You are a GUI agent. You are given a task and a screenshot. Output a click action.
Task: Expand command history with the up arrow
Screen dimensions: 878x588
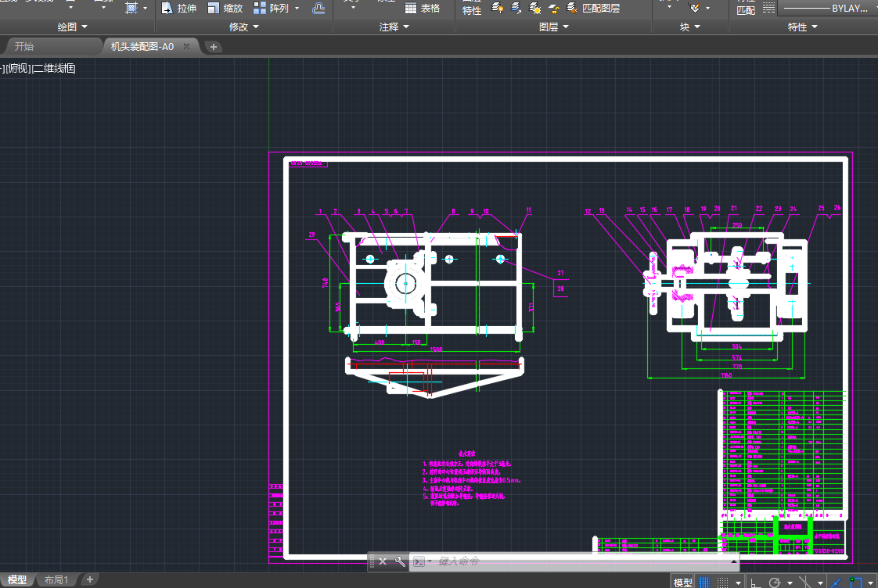733,561
